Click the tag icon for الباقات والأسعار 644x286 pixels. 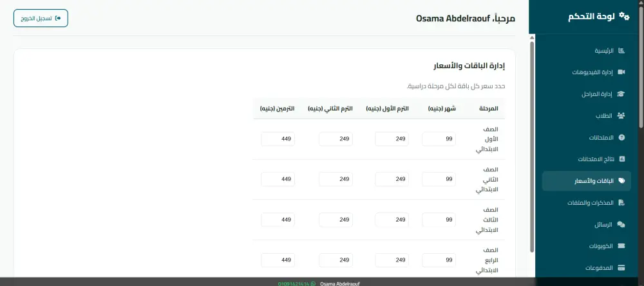click(x=621, y=181)
